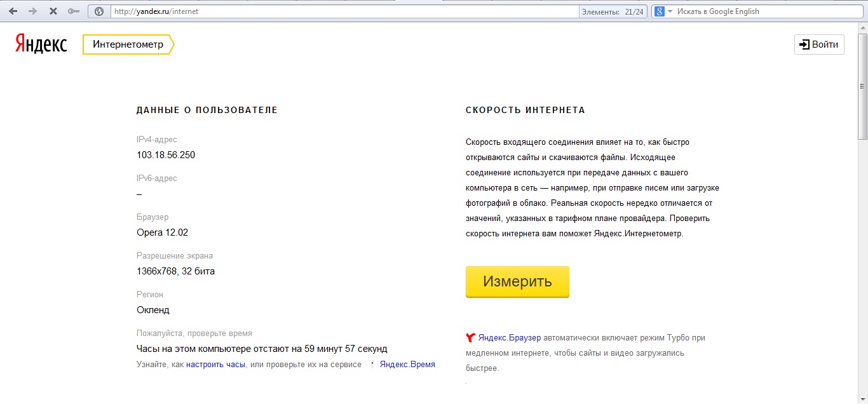Open the Яндекс.Браузер link

[x=510, y=338]
